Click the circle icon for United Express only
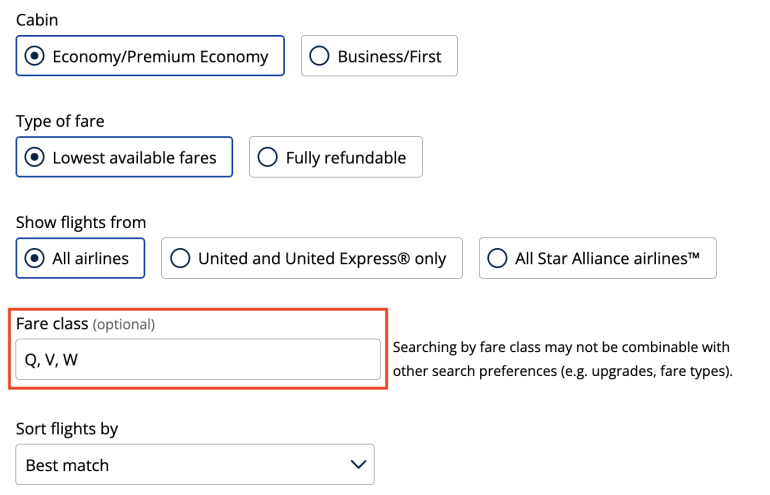This screenshot has height=495, width=770. click(180, 258)
